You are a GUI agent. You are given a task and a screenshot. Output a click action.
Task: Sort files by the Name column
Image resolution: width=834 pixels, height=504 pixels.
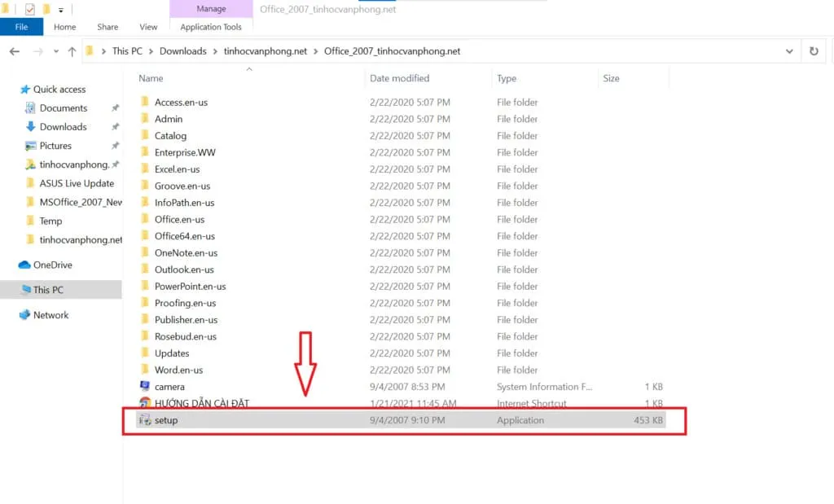pos(151,78)
